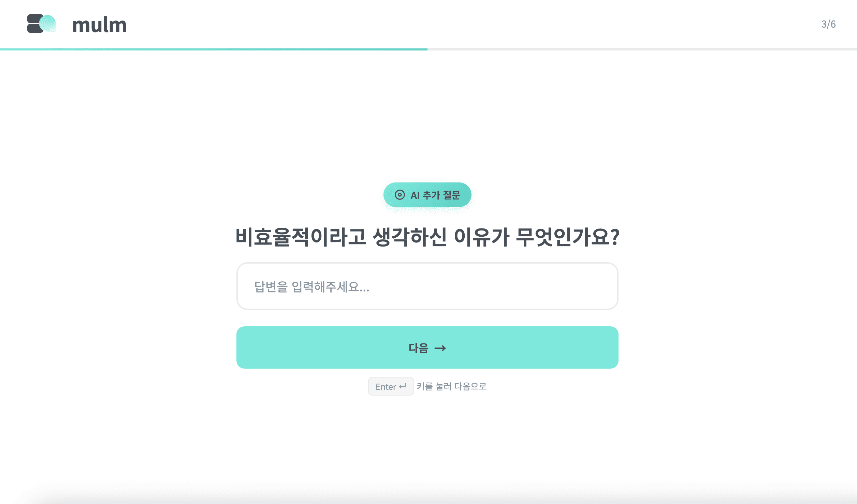Activate the Enter shortcut badge

coord(391,386)
